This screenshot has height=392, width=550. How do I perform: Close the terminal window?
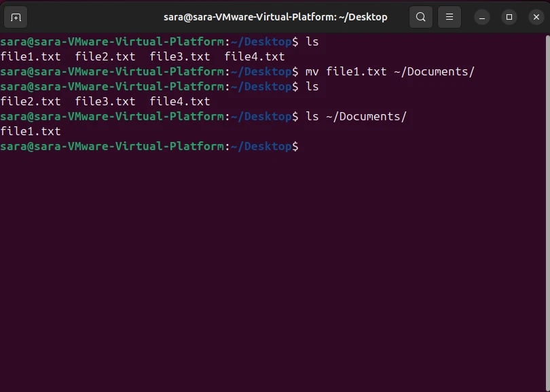click(536, 17)
